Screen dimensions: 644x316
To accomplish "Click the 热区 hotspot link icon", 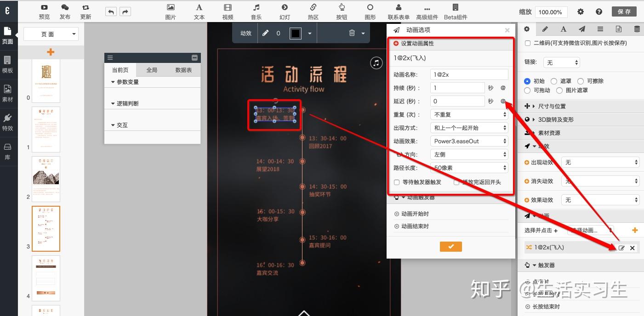I will coord(313,11).
